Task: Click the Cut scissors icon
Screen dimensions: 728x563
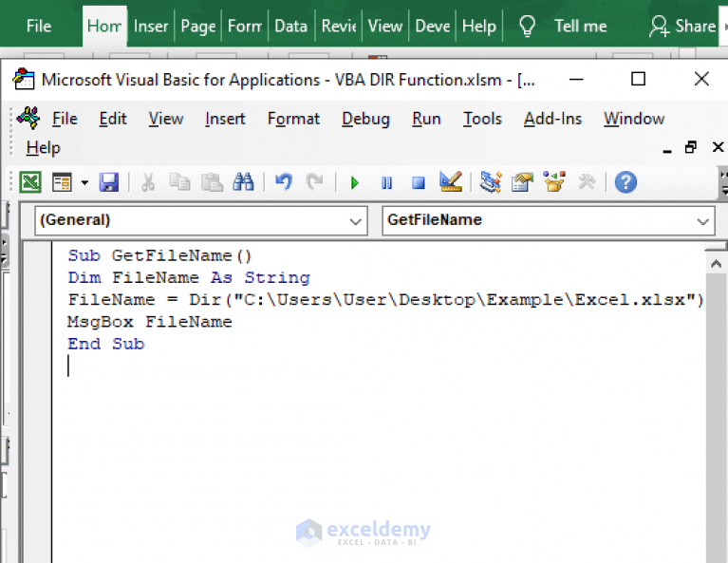Action: (x=148, y=182)
